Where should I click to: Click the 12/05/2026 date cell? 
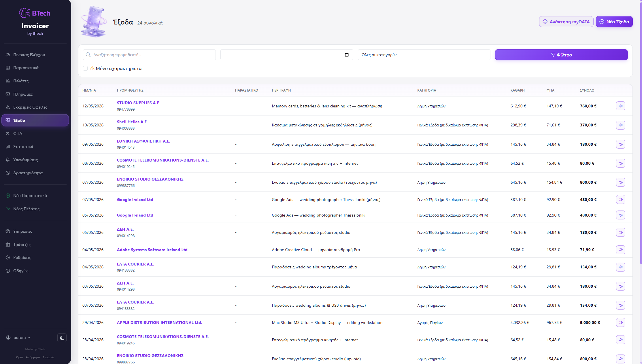click(93, 106)
